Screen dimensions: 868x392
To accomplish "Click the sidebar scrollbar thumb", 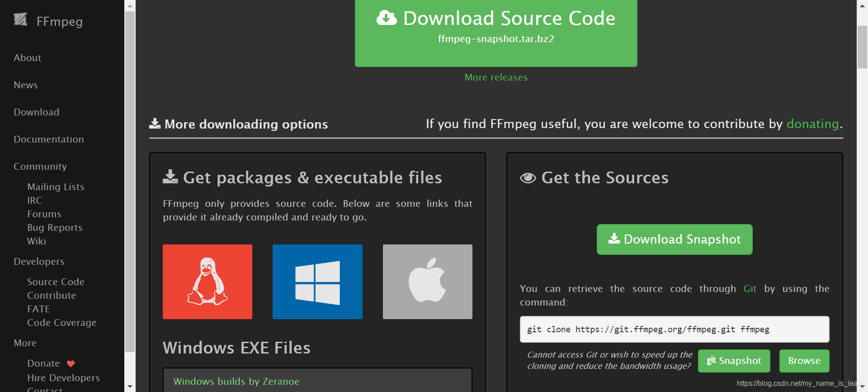I will 130,182.
